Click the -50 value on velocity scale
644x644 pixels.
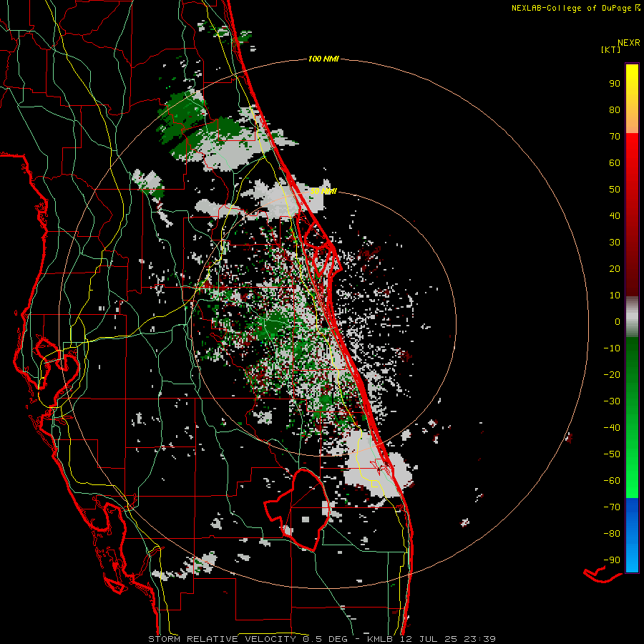tap(612, 454)
